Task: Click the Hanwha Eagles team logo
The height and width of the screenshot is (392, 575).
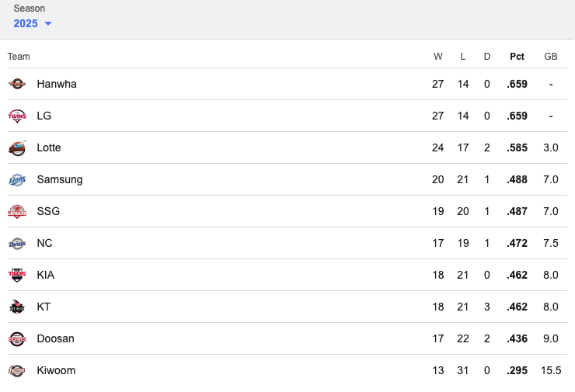Action: [x=17, y=84]
